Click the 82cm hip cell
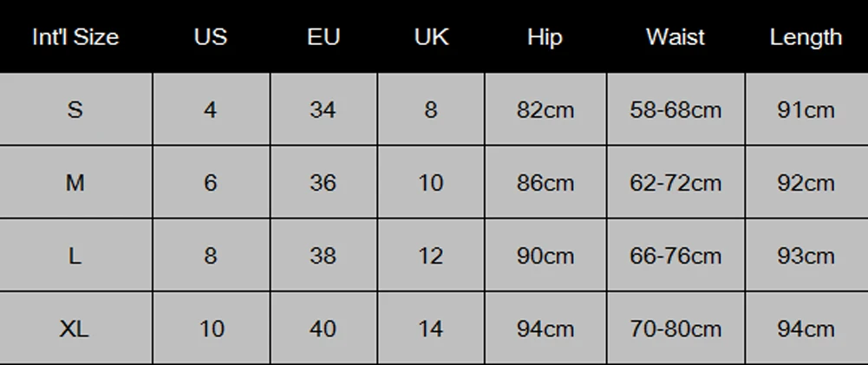Image resolution: width=868 pixels, height=365 pixels. pyautogui.click(x=545, y=110)
